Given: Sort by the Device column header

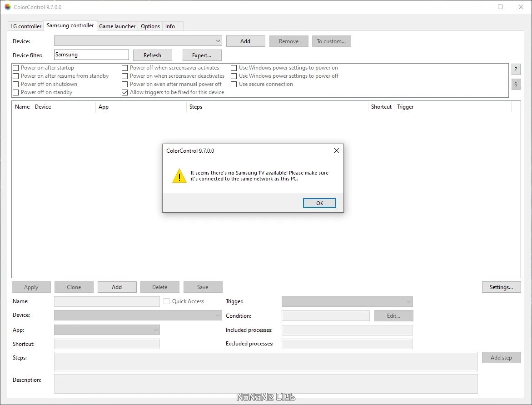Looking at the screenshot, I should pos(64,107).
